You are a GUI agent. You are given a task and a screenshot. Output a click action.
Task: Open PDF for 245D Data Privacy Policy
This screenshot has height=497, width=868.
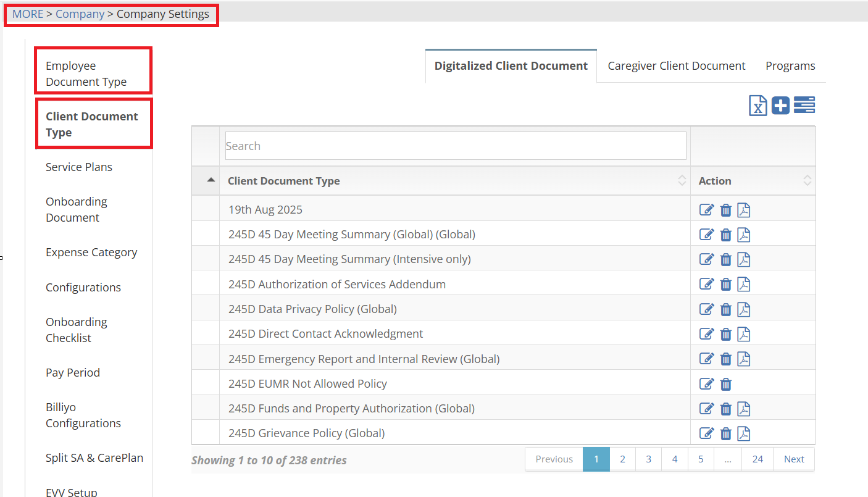[x=744, y=309]
